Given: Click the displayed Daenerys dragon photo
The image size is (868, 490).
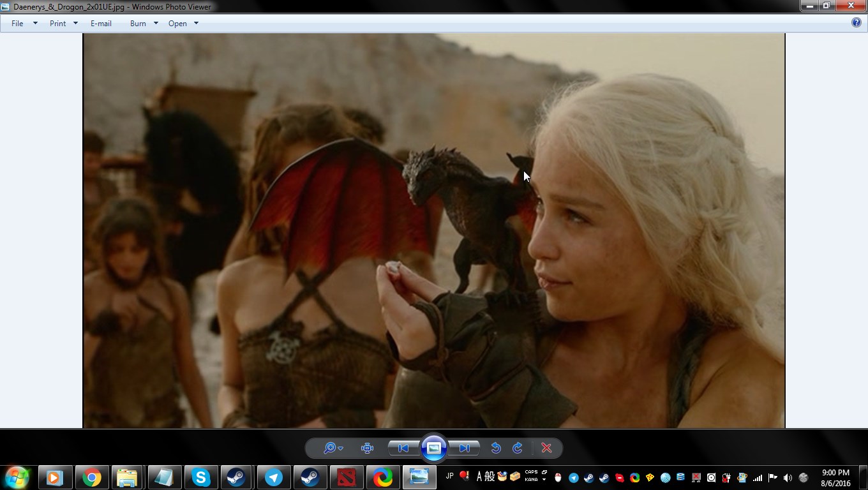Looking at the screenshot, I should 434,230.
